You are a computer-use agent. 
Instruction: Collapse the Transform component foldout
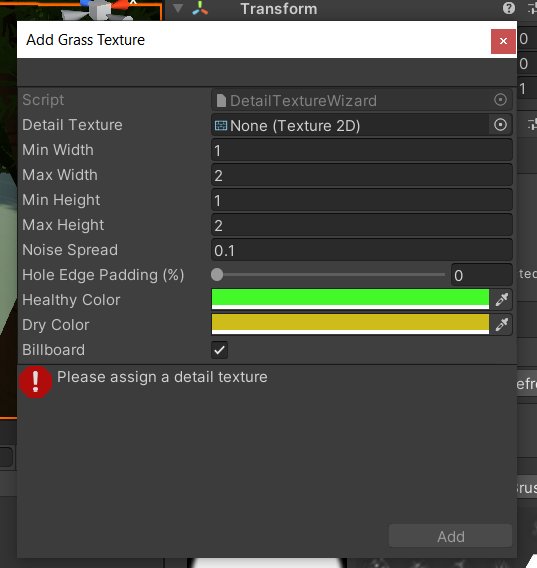tap(178, 8)
